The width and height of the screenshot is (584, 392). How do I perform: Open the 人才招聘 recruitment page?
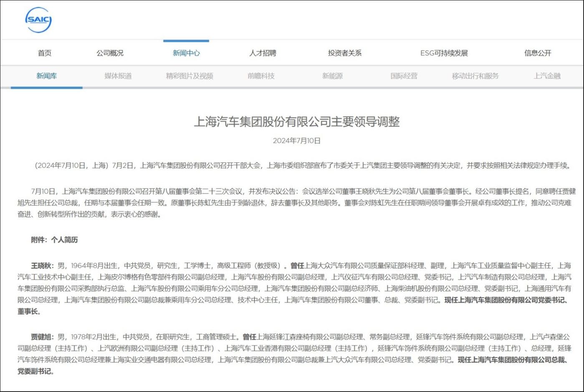coord(263,53)
